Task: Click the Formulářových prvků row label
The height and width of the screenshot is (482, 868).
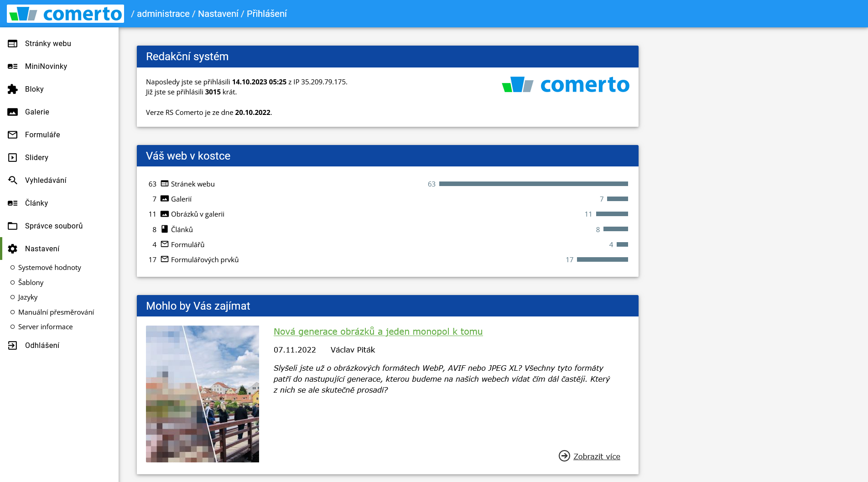Action: point(205,259)
